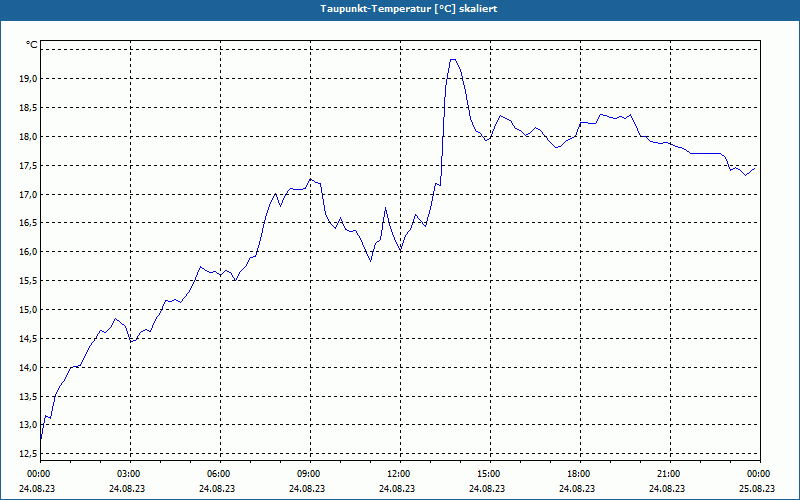Select the "15,0" y-axis value

pyautogui.click(x=29, y=310)
